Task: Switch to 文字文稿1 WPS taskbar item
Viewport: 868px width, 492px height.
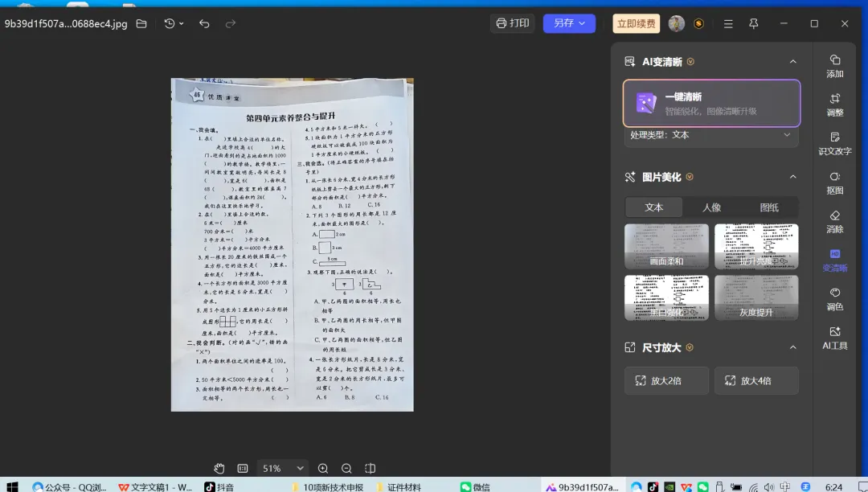Action: [x=156, y=486]
